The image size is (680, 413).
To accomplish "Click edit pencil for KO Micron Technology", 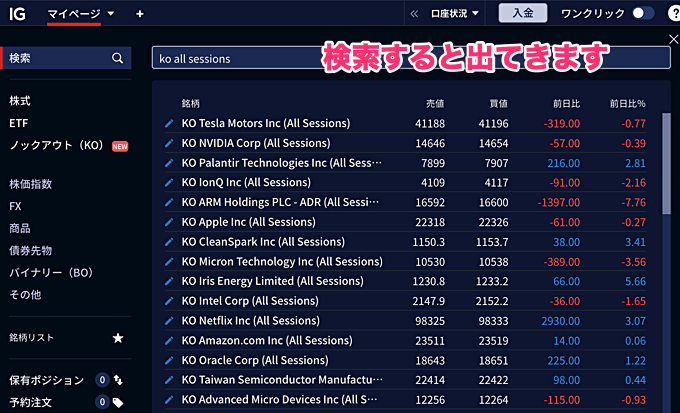I will tap(169, 262).
